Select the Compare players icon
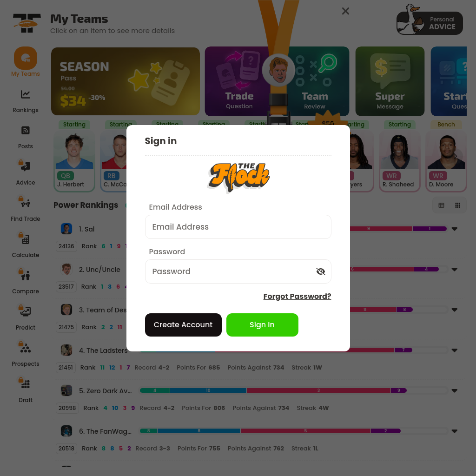 click(x=26, y=276)
